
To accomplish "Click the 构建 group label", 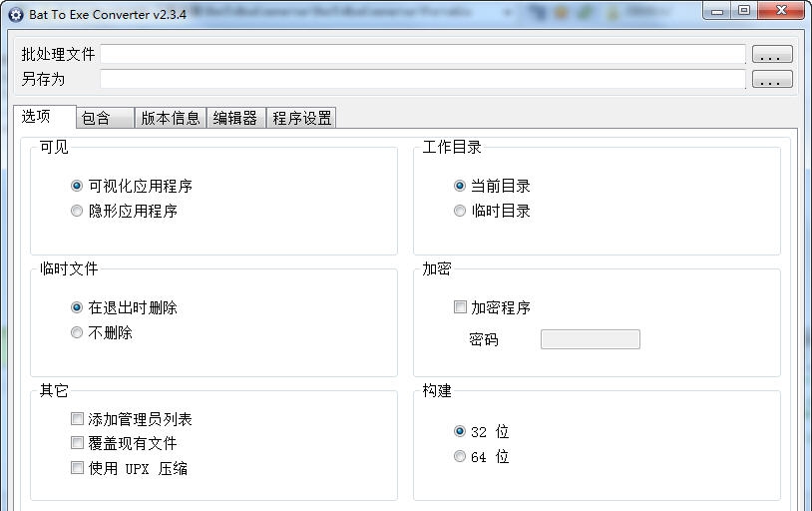I will (437, 391).
